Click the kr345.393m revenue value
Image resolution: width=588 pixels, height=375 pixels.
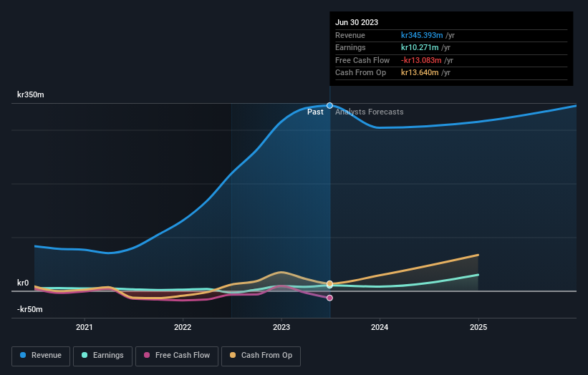pyautogui.click(x=422, y=35)
